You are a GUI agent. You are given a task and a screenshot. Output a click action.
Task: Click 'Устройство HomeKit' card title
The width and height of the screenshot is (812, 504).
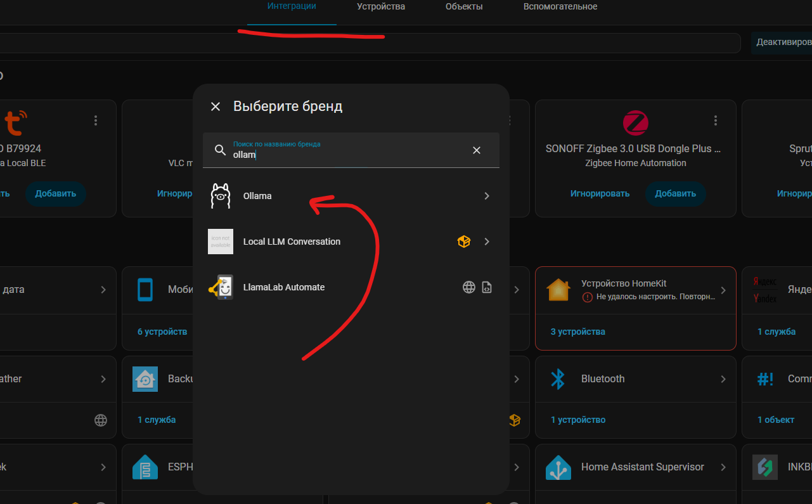624,283
